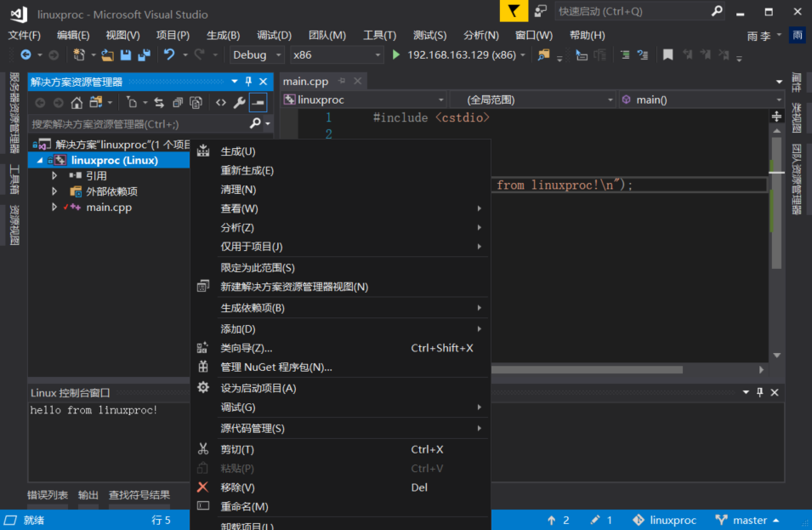This screenshot has height=530, width=812.
Task: Toggle pin on the Linux console window panel
Action: [x=760, y=392]
